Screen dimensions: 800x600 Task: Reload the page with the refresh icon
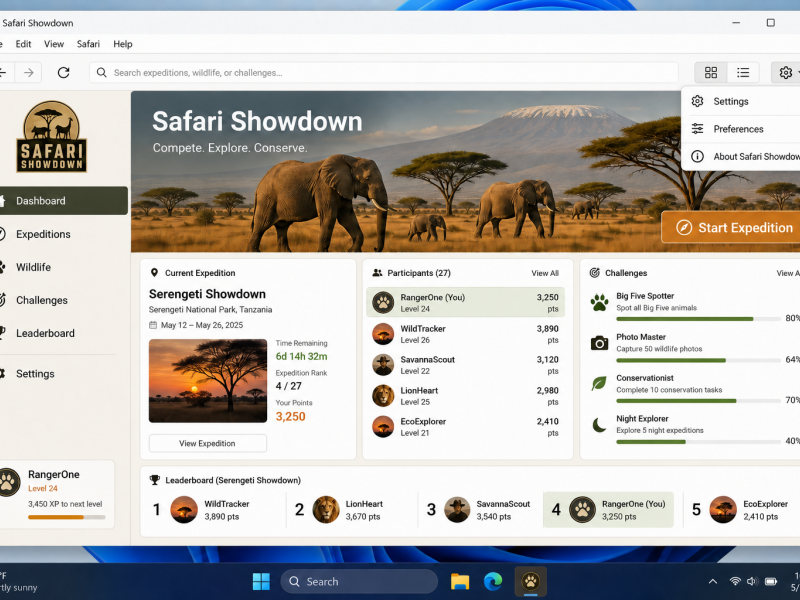pos(63,73)
